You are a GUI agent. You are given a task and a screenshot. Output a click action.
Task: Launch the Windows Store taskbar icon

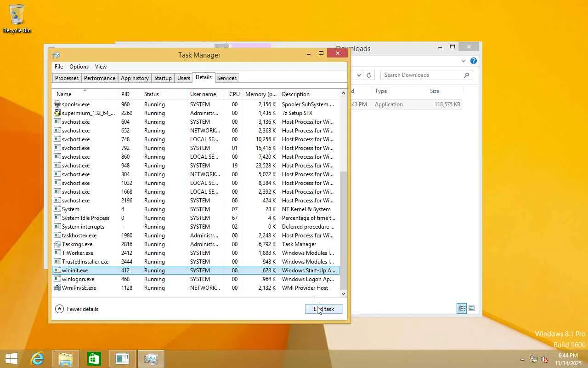94,359
